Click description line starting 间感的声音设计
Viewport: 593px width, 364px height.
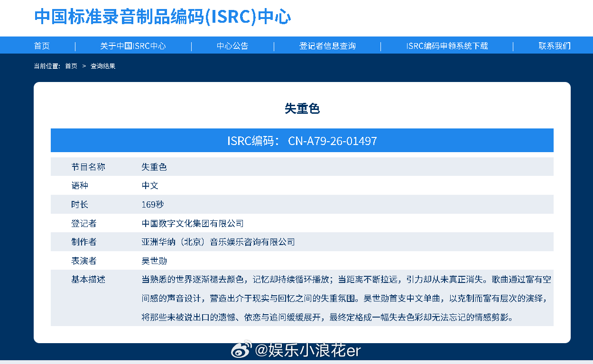(x=345, y=299)
